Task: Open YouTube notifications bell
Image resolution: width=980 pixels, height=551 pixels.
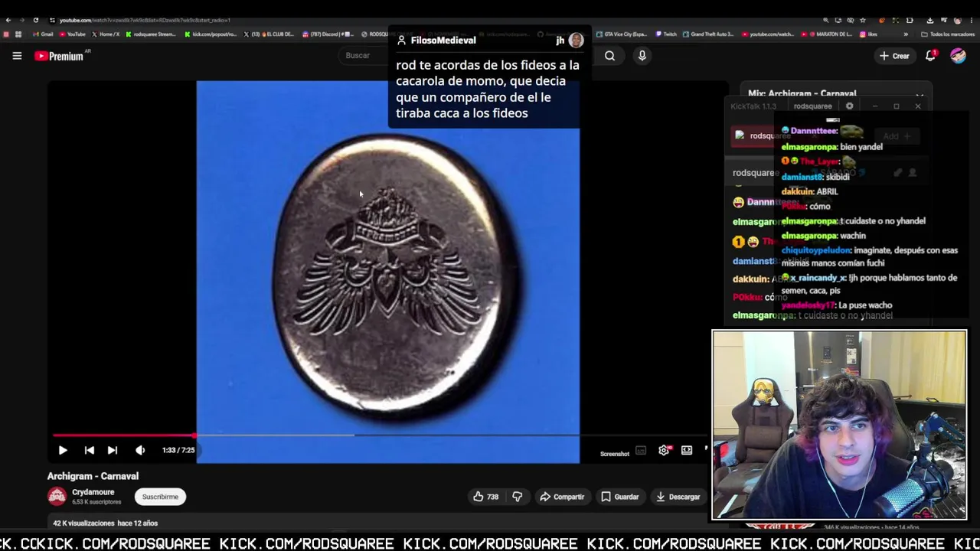Action: [x=931, y=56]
